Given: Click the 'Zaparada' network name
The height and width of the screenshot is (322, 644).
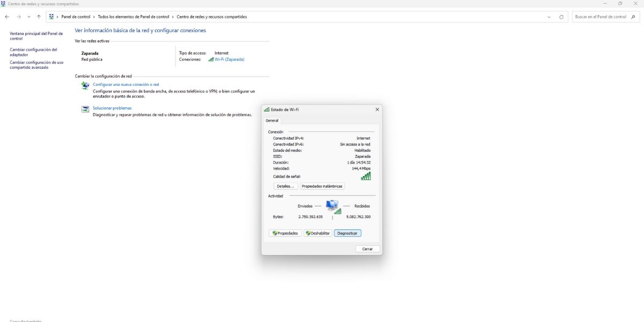Looking at the screenshot, I should 90,54.
